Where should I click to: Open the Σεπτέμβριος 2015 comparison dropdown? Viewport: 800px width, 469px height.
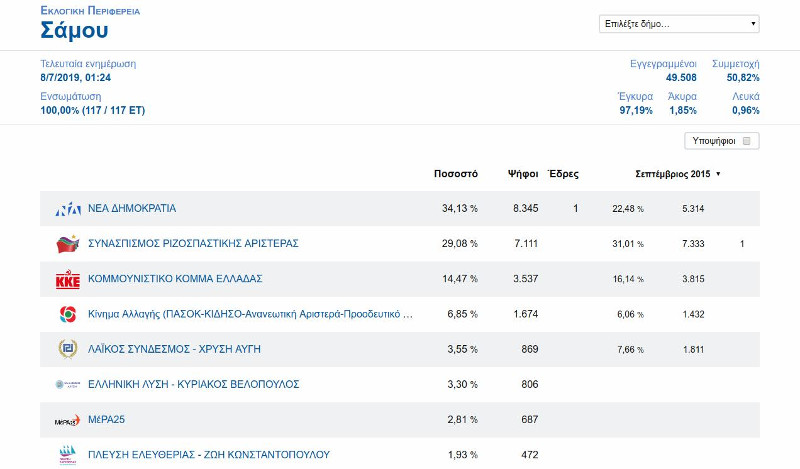[678, 174]
